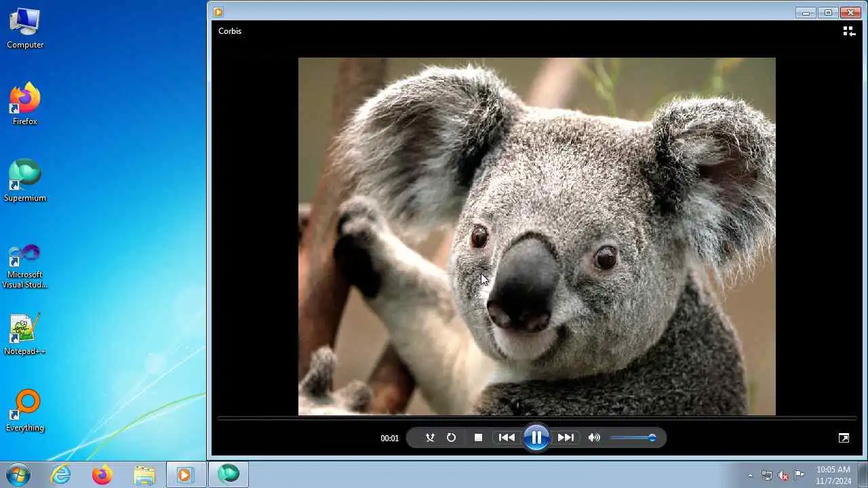
Task: Switch to Library view icon
Action: click(x=848, y=31)
